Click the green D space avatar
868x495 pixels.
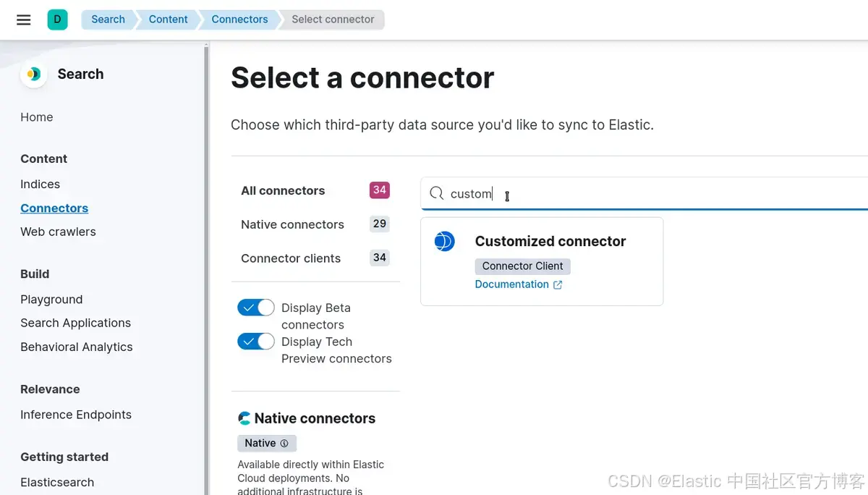58,20
